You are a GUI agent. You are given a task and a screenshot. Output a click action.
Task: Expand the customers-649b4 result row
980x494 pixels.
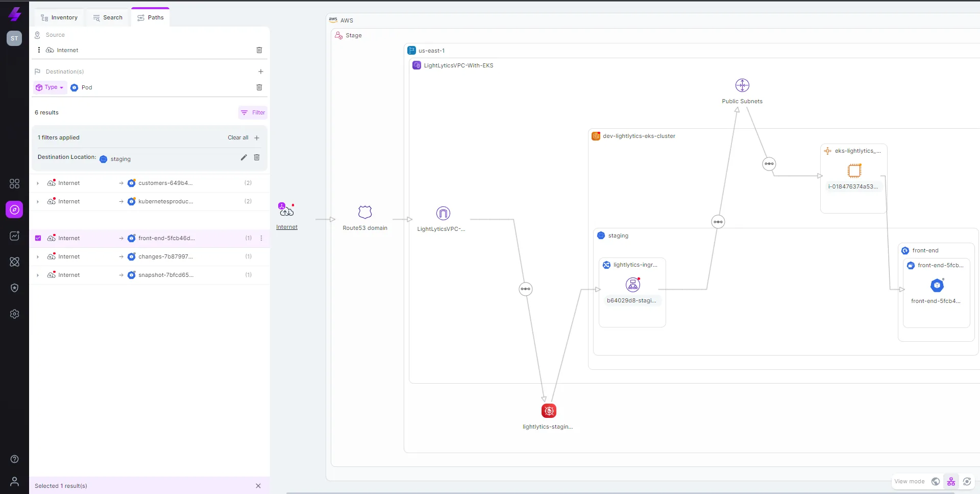(x=38, y=183)
